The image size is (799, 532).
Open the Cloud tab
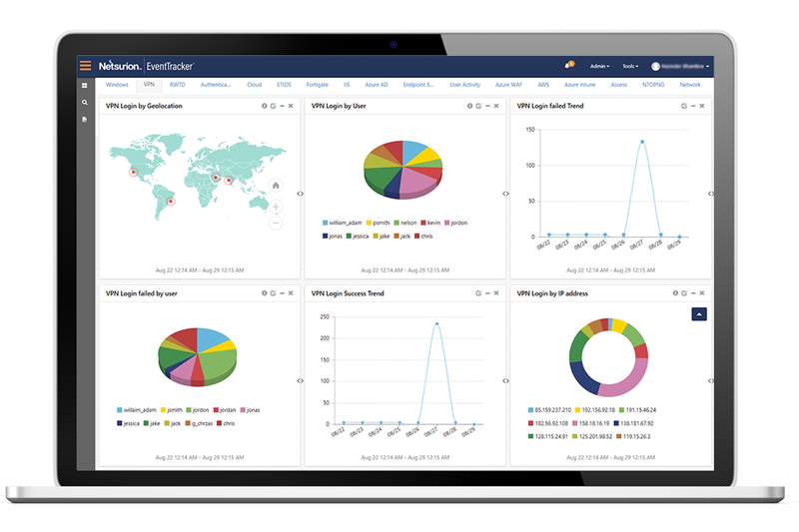pos(254,85)
